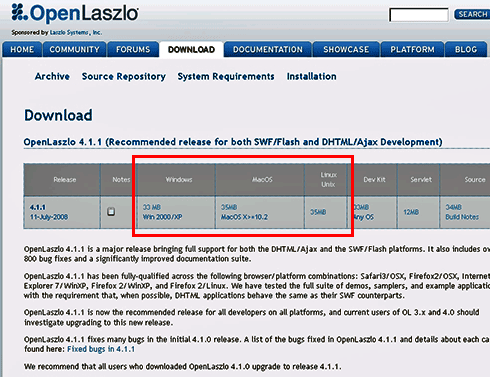490x377 pixels.
Task: Click the Win 2000/XP download link
Action: pos(162,217)
